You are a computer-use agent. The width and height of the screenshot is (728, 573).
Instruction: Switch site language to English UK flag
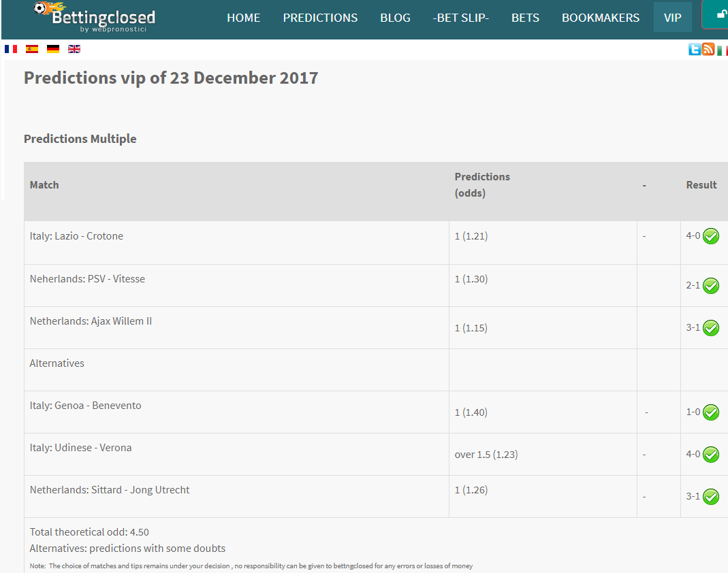[x=74, y=49]
